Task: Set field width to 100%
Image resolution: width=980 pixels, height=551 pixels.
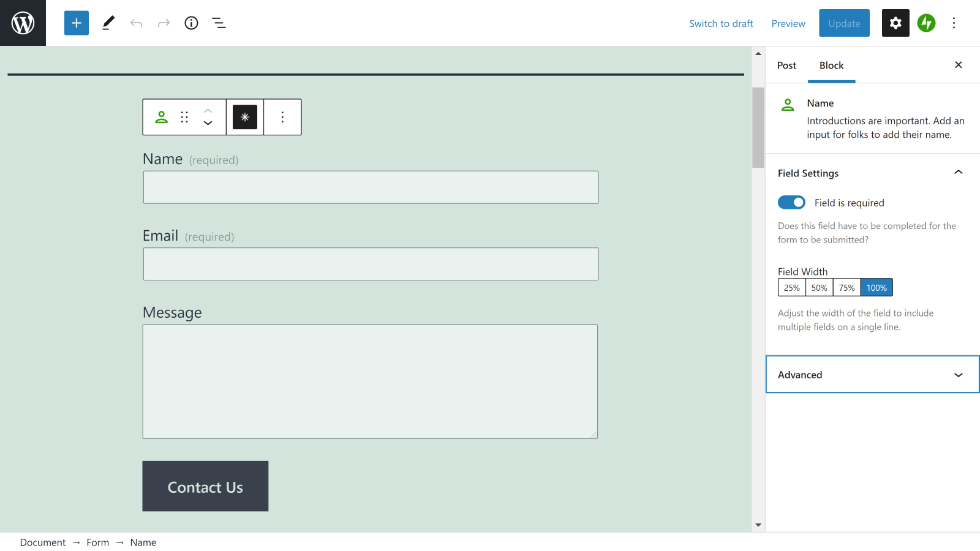Action: pyautogui.click(x=876, y=288)
